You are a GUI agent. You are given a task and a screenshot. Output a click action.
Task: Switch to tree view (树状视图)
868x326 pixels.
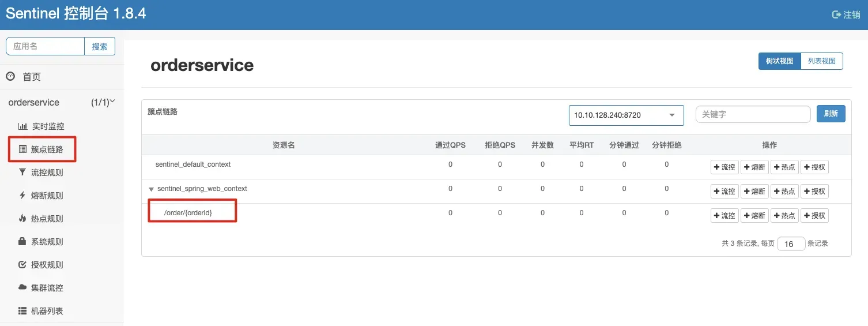click(779, 61)
